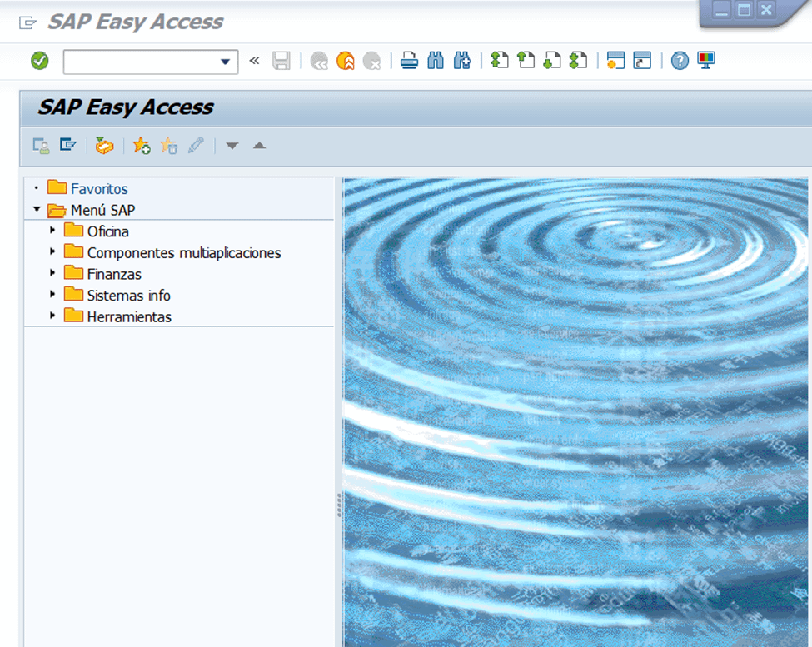
Task: Open the Help question mark icon
Action: pyautogui.click(x=680, y=61)
